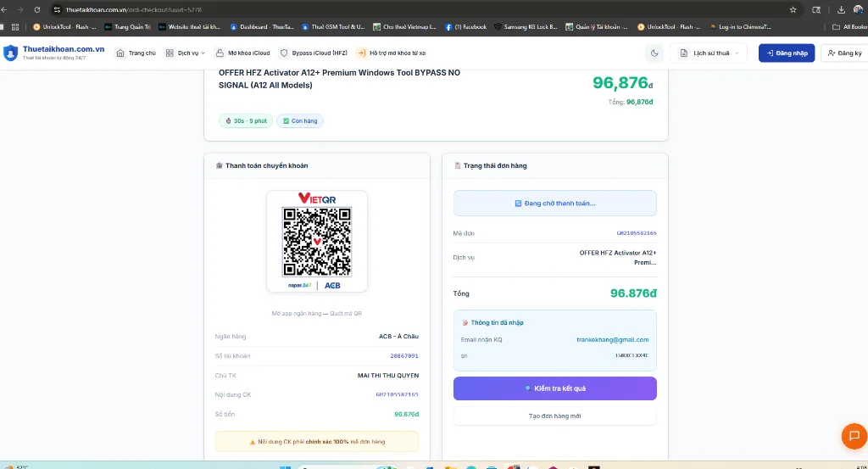Open Cho thuê Vietmap L... bookmark
This screenshot has width=868, height=469.
click(x=404, y=26)
